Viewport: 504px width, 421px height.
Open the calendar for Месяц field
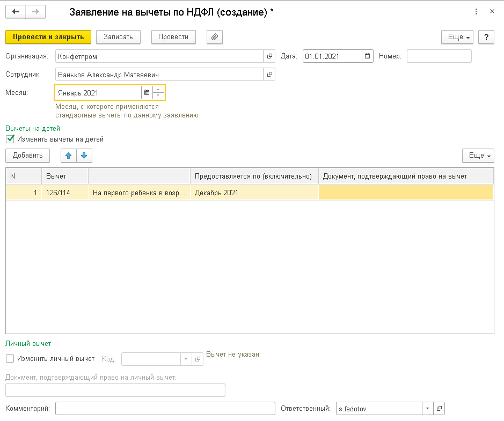[x=147, y=92]
